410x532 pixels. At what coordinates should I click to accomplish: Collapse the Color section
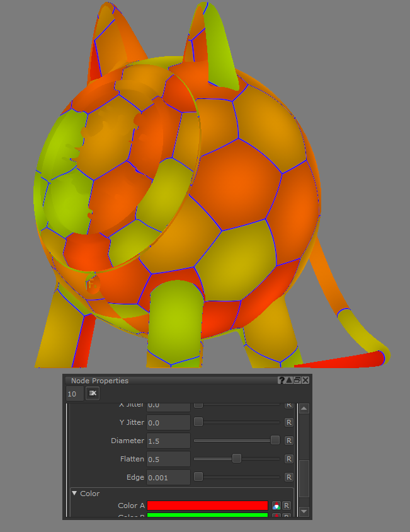click(x=75, y=494)
